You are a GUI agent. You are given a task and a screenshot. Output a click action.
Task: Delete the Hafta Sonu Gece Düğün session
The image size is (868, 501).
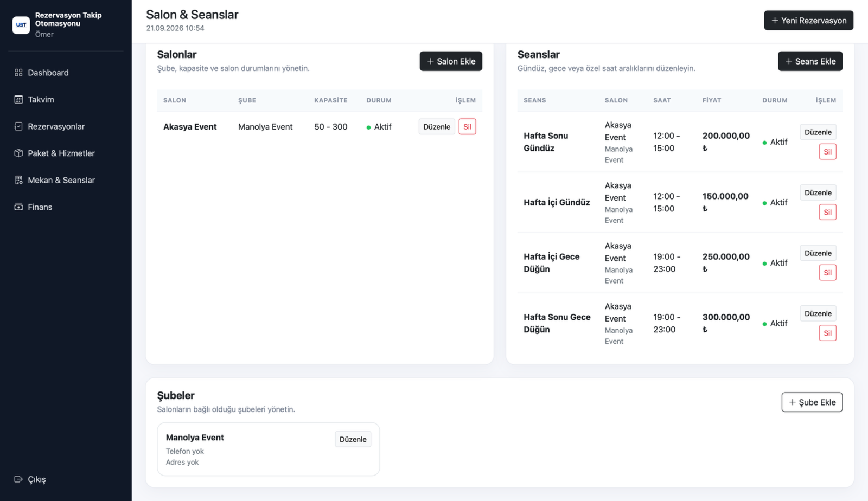coord(827,333)
